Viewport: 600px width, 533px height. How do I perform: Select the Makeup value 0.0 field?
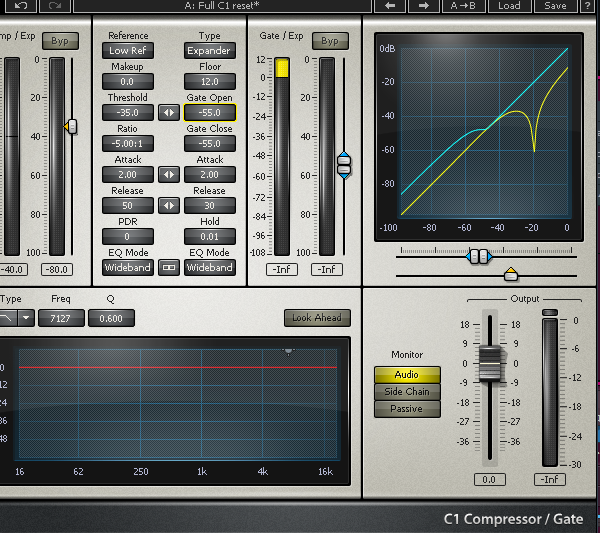coord(128,81)
